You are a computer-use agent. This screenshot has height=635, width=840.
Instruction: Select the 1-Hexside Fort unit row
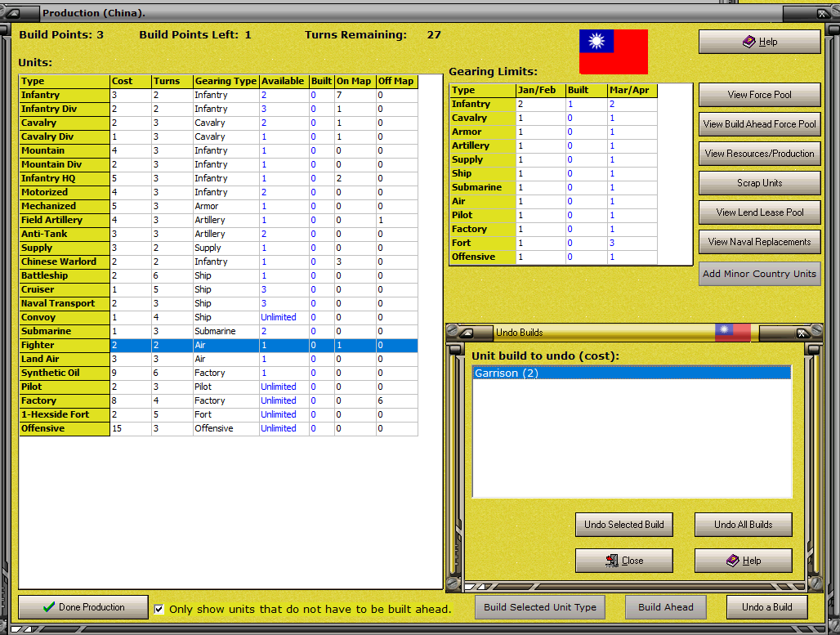(x=218, y=415)
